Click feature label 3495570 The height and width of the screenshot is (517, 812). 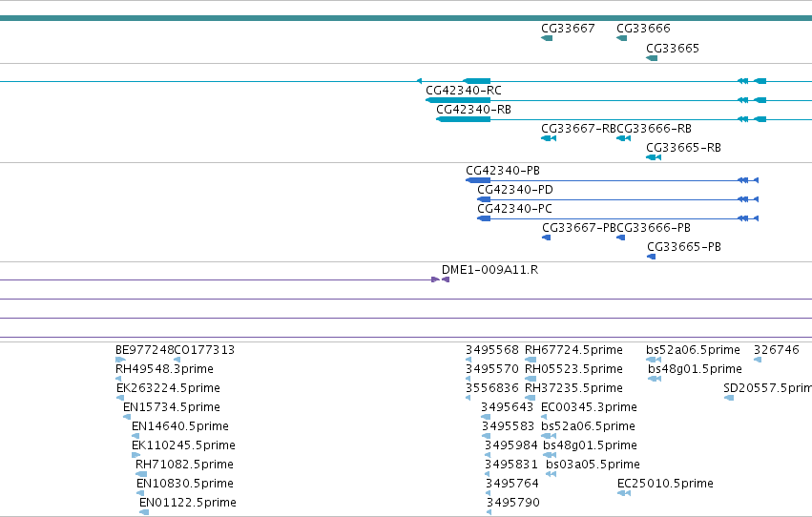coord(492,369)
